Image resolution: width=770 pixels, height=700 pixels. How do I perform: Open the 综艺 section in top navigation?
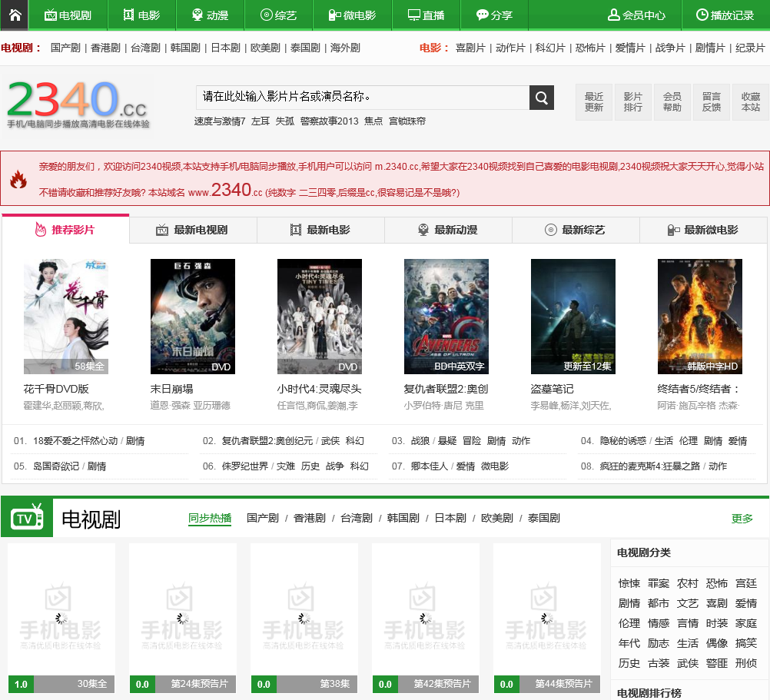278,15
